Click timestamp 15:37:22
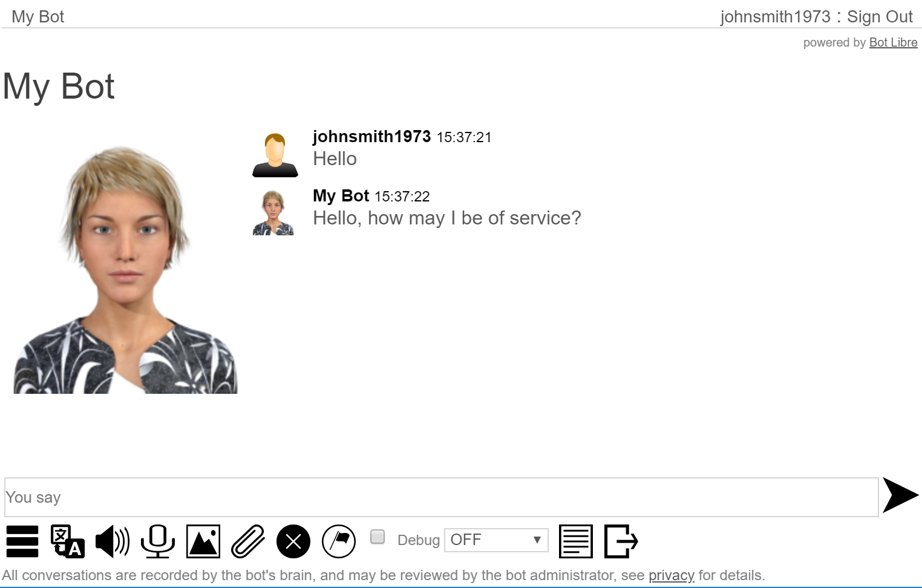 pyautogui.click(x=402, y=197)
